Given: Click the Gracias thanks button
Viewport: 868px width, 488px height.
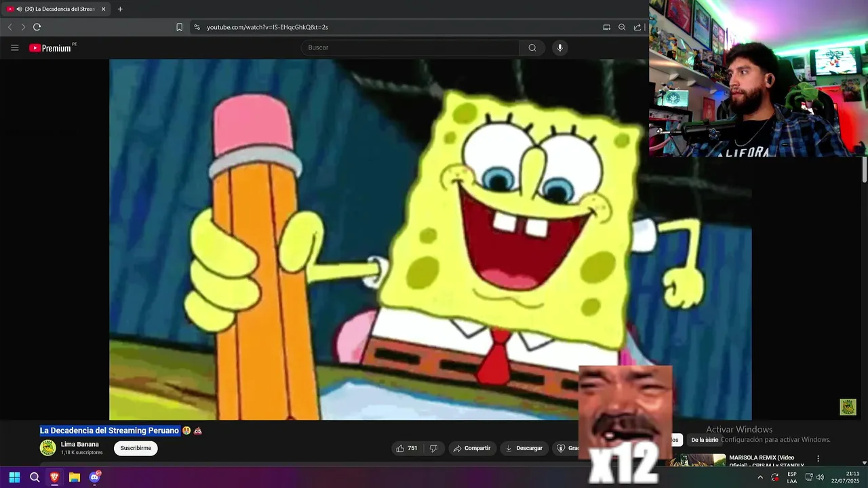Looking at the screenshot, I should point(567,448).
